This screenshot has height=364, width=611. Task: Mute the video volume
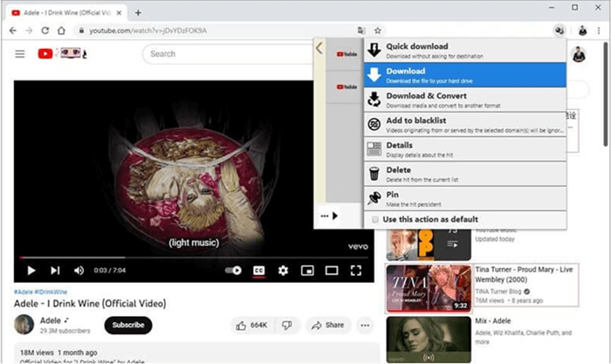79,271
